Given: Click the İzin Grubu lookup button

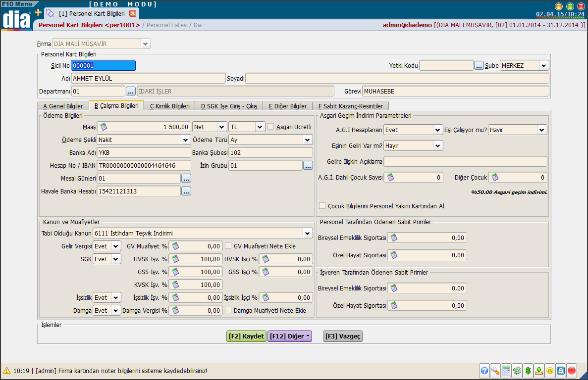Looking at the screenshot, I should click(x=308, y=165).
